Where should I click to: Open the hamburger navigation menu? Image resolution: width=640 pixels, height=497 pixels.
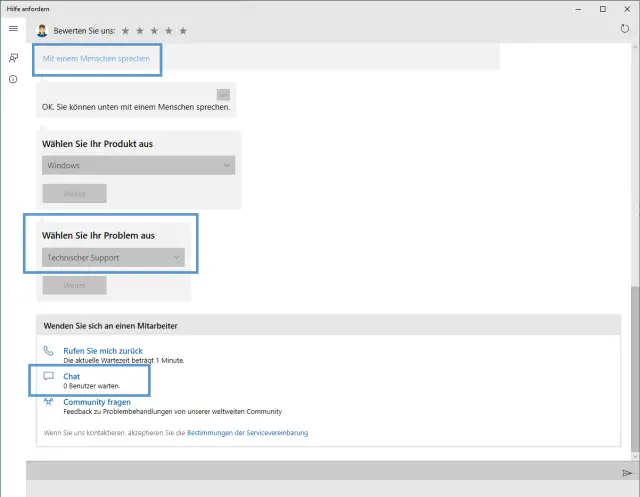(x=13, y=29)
